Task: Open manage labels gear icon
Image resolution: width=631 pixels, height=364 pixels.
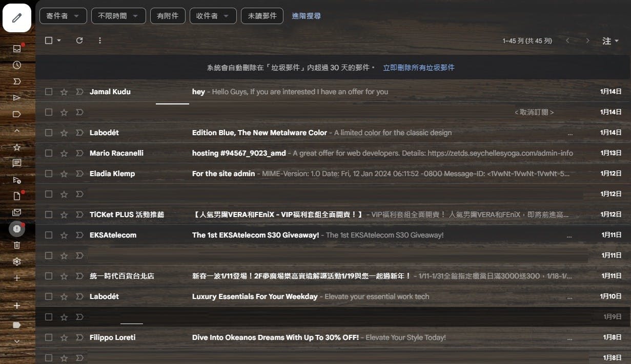Action: [17, 262]
